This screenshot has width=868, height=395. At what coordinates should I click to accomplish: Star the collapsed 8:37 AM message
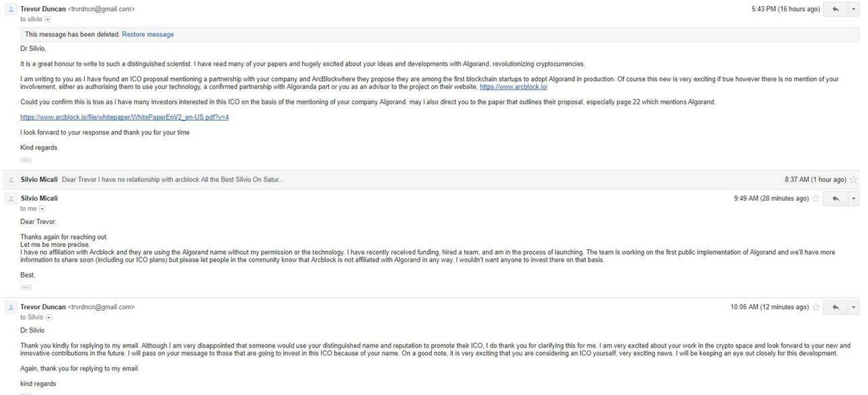pyautogui.click(x=854, y=180)
